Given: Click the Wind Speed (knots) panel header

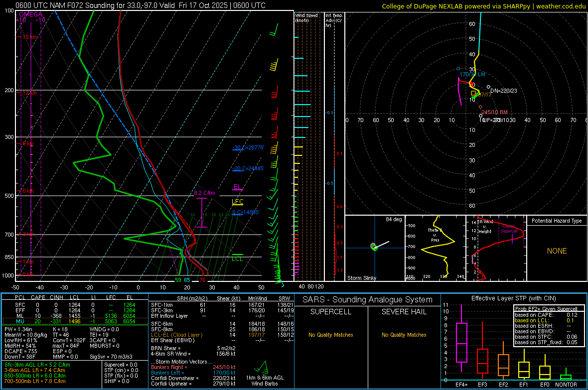Looking at the screenshot, I should point(306,17).
